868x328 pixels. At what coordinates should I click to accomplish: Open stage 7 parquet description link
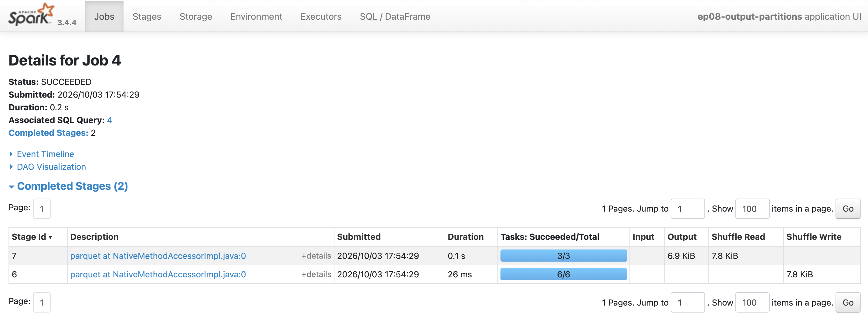(x=158, y=256)
